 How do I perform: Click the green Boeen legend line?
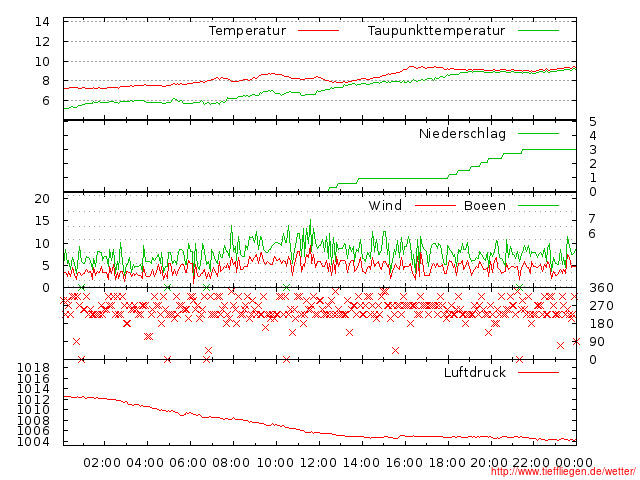[x=538, y=205]
